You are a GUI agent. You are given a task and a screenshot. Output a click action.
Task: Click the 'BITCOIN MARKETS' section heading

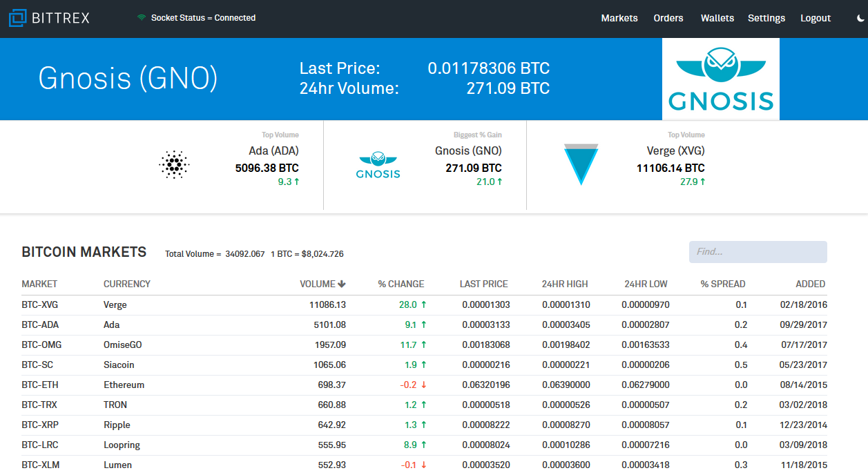[84, 252]
